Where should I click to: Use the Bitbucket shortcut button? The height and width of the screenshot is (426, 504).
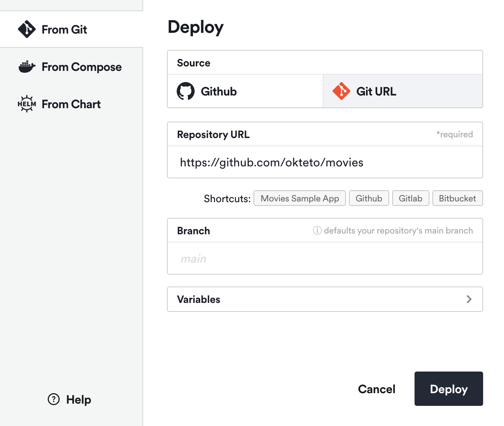[x=458, y=198]
